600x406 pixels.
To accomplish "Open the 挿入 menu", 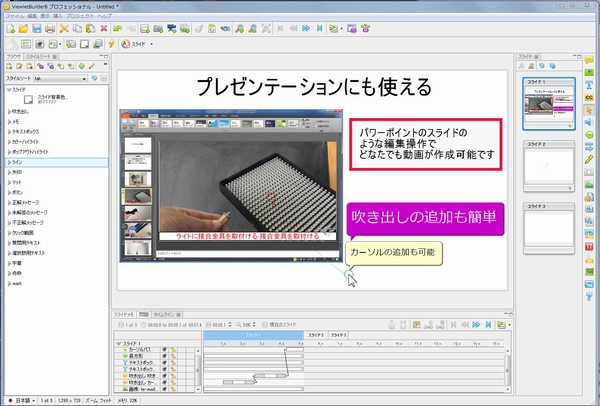I will click(x=57, y=16).
